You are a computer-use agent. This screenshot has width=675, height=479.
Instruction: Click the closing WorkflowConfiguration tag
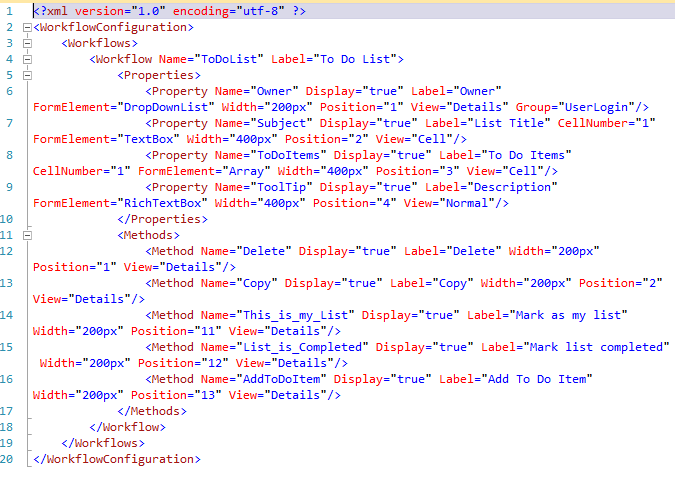click(x=117, y=459)
